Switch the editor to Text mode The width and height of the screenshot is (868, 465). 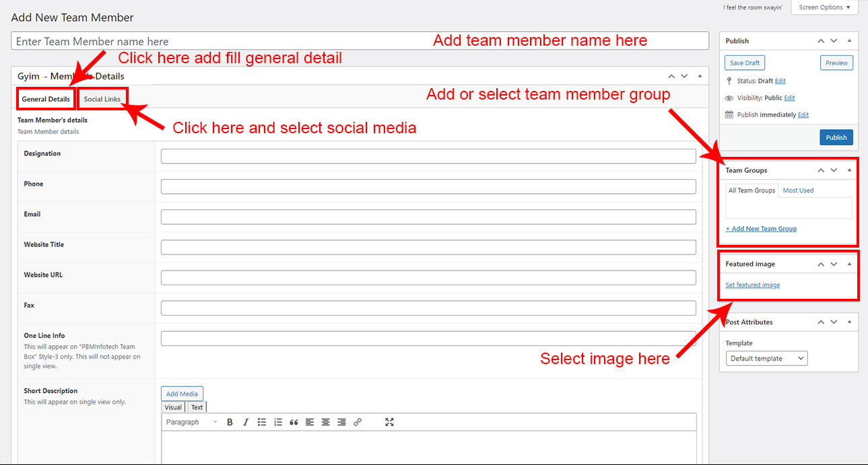pyautogui.click(x=197, y=407)
